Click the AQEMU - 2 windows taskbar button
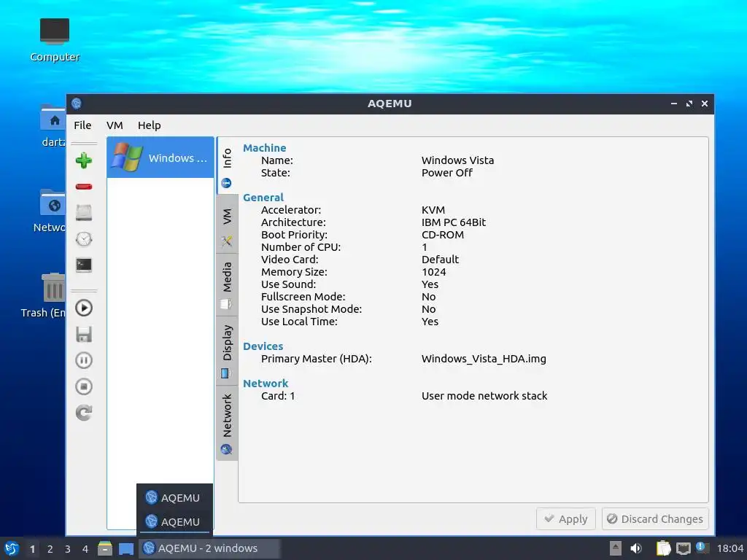Viewport: 747px width, 560px height. point(209,548)
